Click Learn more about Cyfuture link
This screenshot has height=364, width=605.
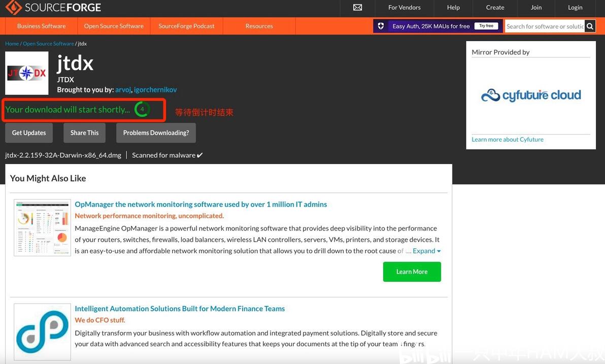point(508,139)
